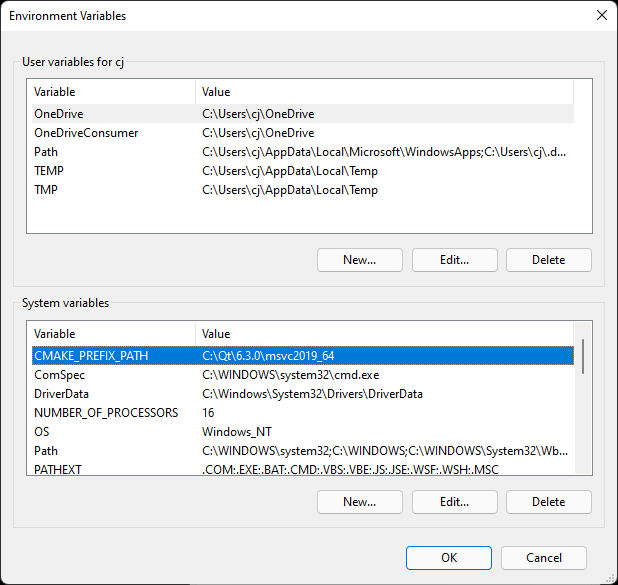Select the OneDrive user variable row
Image resolution: width=618 pixels, height=585 pixels.
pyautogui.click(x=303, y=114)
